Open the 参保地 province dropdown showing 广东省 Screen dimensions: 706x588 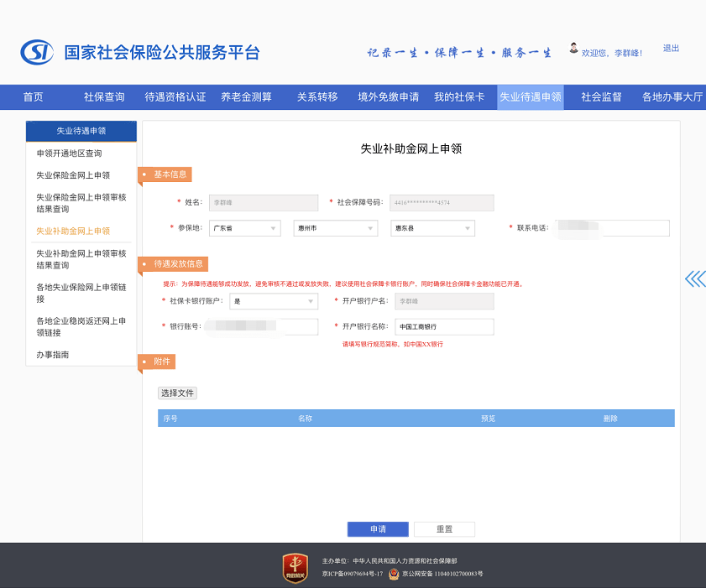pyautogui.click(x=245, y=228)
